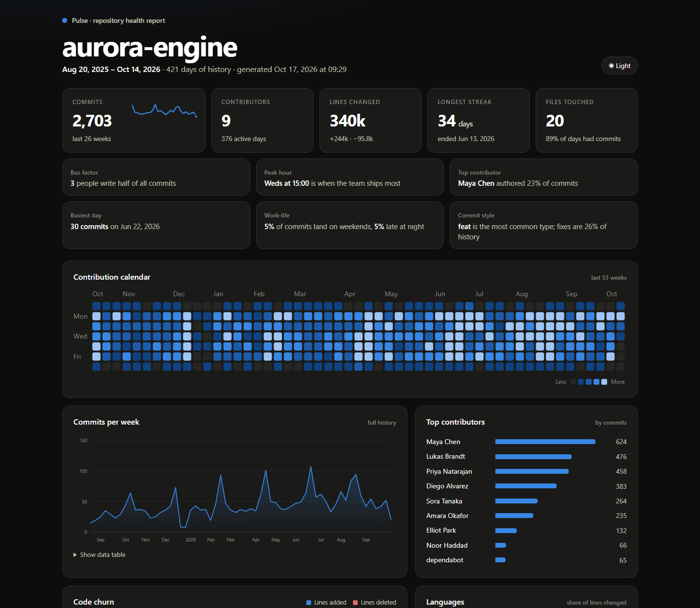The image size is (700, 608).
Task: Switch to Light theme
Action: 619,66
